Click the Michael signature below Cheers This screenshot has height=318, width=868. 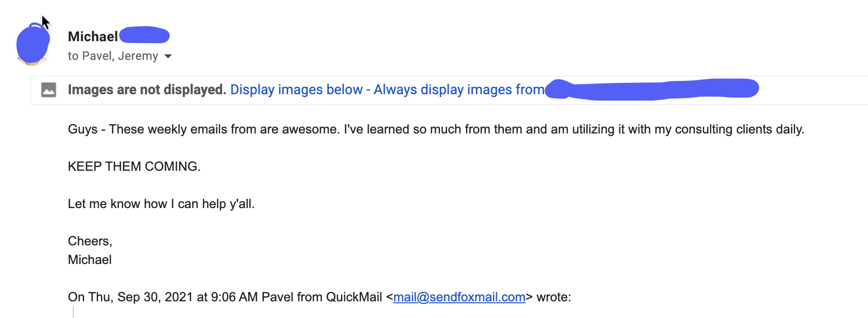click(89, 260)
